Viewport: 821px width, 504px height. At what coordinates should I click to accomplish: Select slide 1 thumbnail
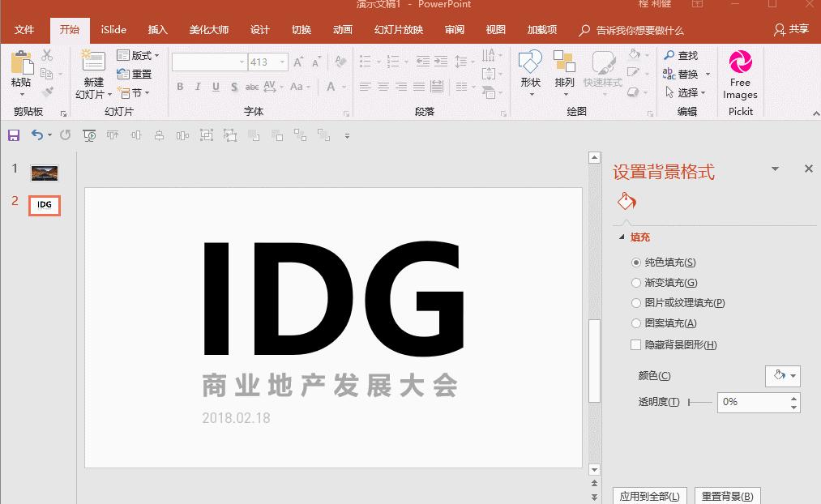44,173
